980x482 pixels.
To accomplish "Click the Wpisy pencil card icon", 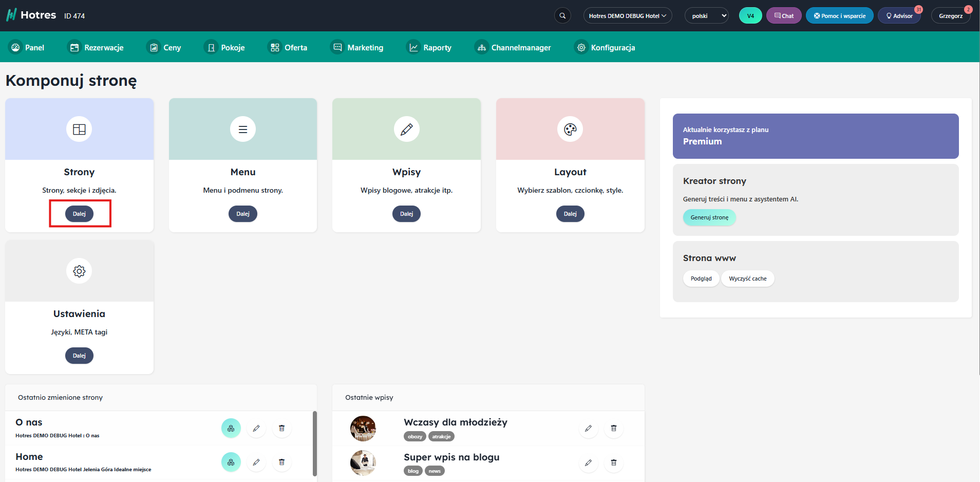I will [x=406, y=129].
